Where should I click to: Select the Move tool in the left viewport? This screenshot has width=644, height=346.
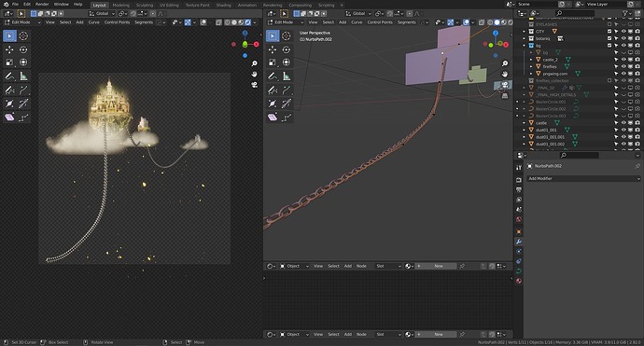pos(9,49)
